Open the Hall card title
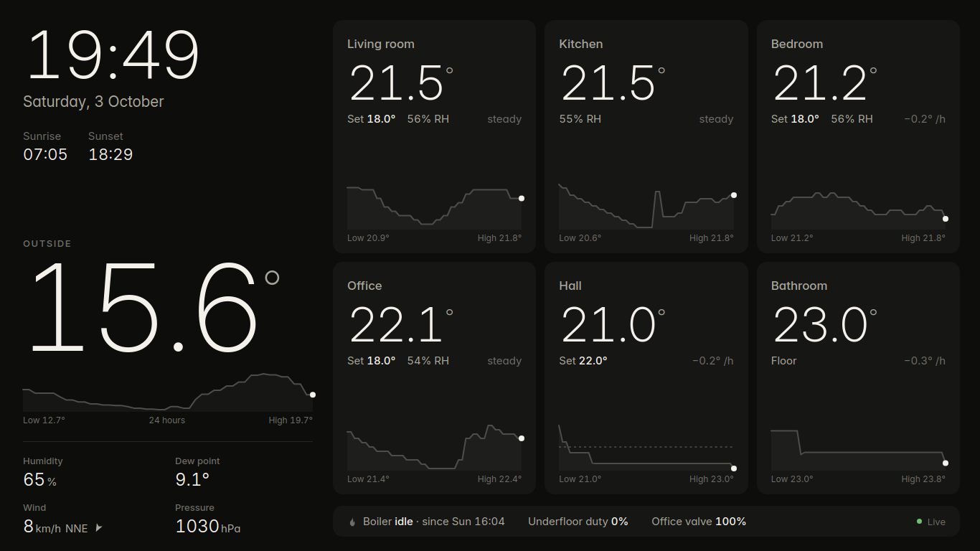980x551 pixels. [x=570, y=286]
